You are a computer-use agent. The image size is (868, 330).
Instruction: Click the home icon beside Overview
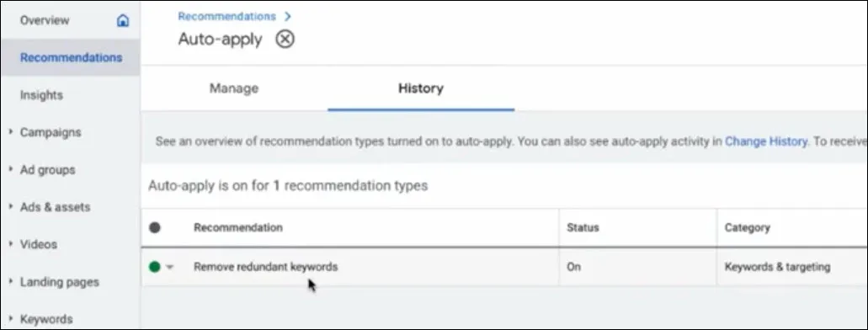[x=123, y=20]
